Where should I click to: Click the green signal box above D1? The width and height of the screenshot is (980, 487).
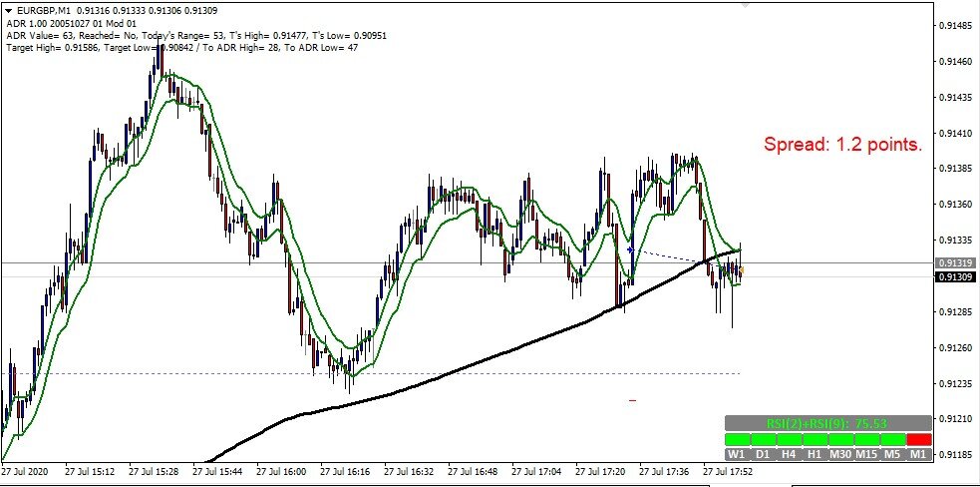click(x=763, y=439)
